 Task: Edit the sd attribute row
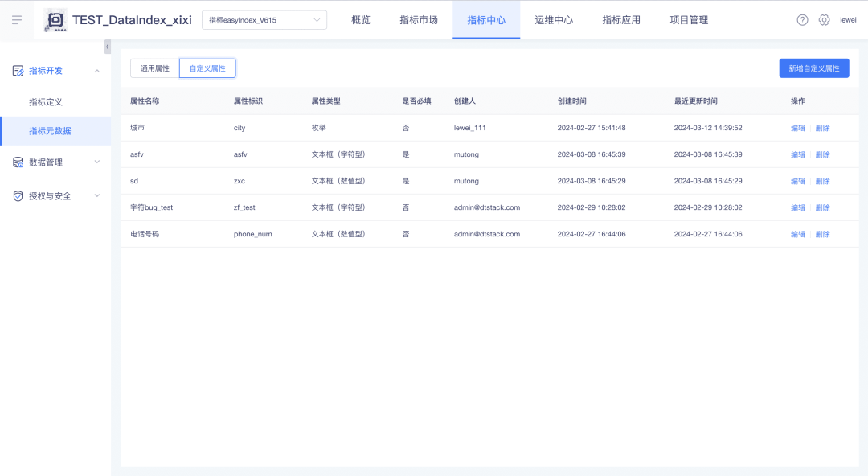(x=798, y=181)
